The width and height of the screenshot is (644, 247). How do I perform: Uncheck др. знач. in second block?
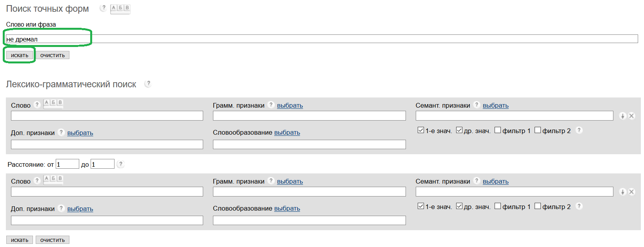pos(459,206)
